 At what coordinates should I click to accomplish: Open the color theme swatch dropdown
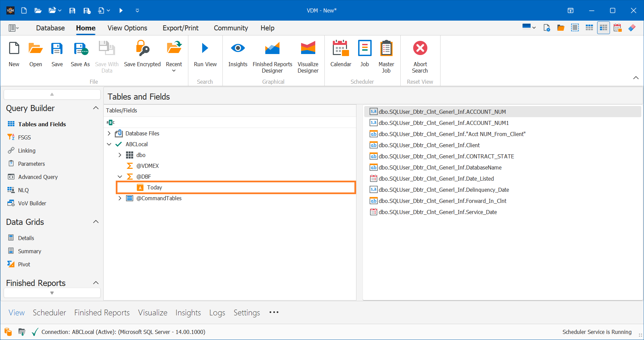pos(529,27)
